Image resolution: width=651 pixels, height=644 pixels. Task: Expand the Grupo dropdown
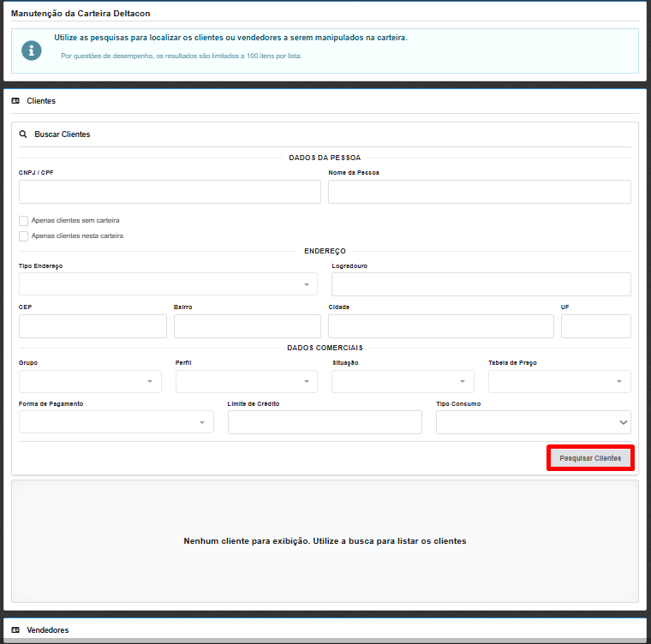point(90,381)
